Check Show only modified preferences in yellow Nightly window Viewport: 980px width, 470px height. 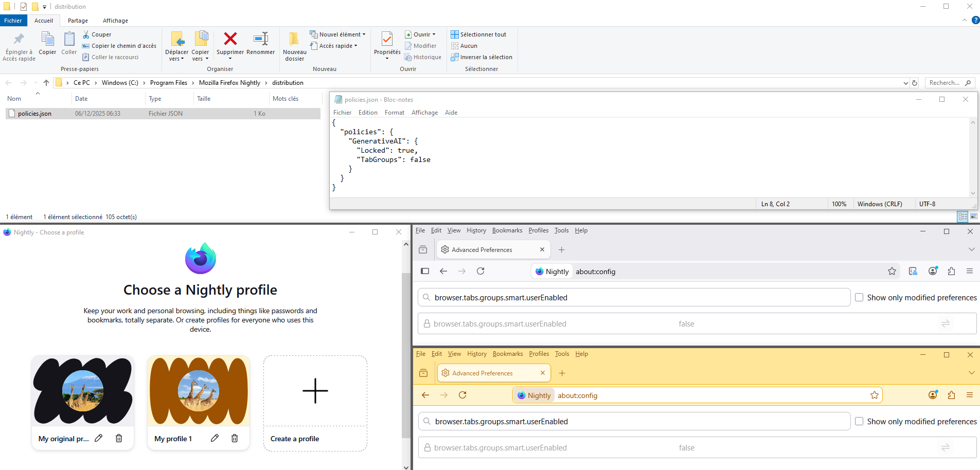click(x=859, y=421)
